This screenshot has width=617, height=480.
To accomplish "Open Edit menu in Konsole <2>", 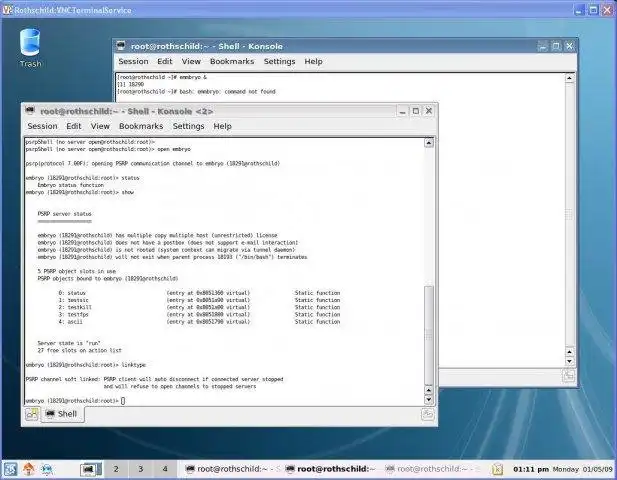I will pos(74,126).
